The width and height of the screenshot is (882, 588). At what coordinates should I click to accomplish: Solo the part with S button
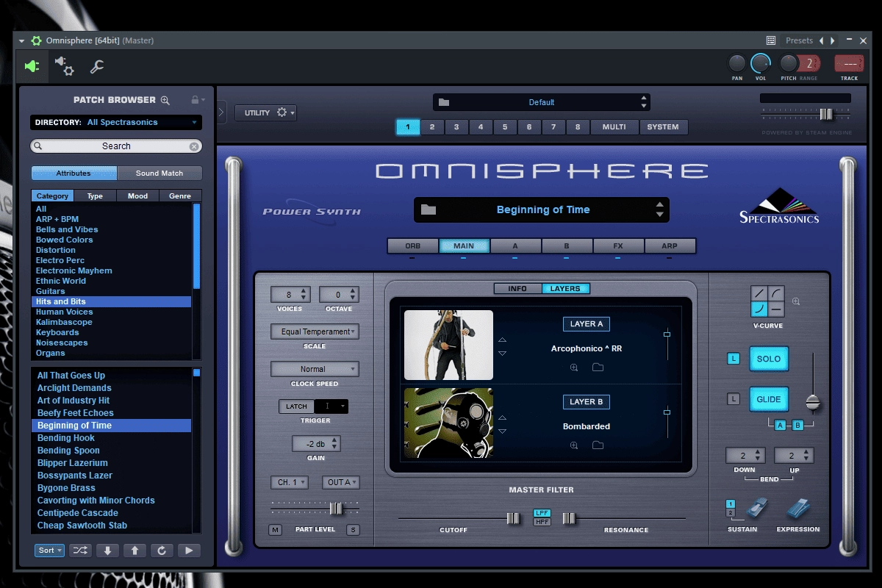click(x=353, y=530)
